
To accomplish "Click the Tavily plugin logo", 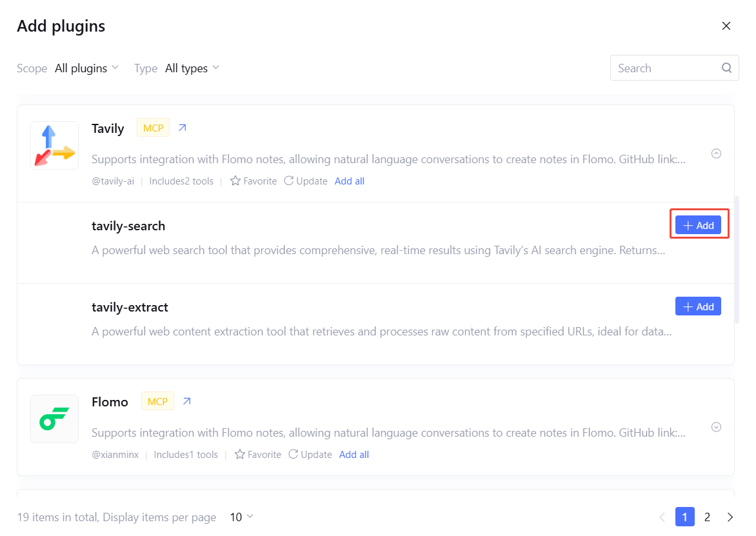I will [54, 145].
